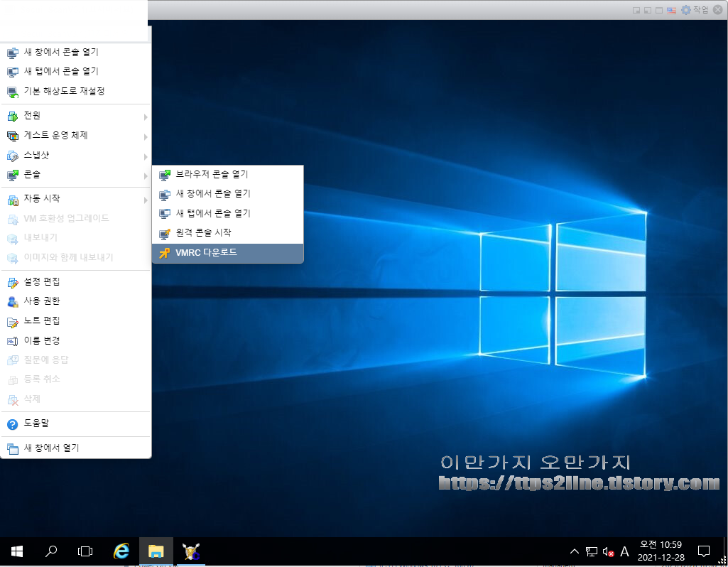This screenshot has width=728, height=567.
Task: Click the 이름 변경 rename icon
Action: 13,341
